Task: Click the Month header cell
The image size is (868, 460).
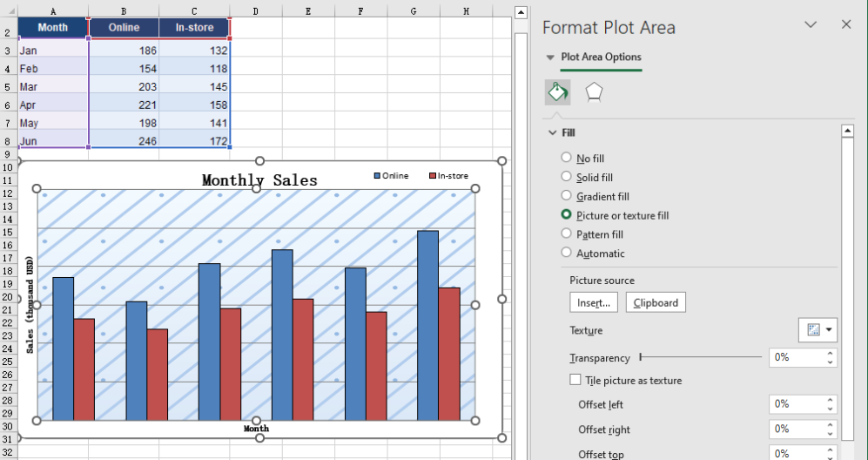Action: click(53, 28)
